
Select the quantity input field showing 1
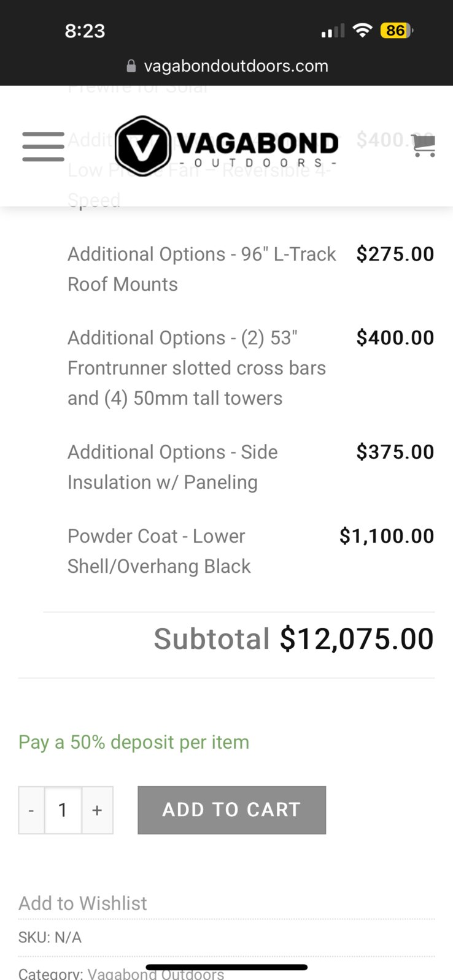tap(63, 810)
